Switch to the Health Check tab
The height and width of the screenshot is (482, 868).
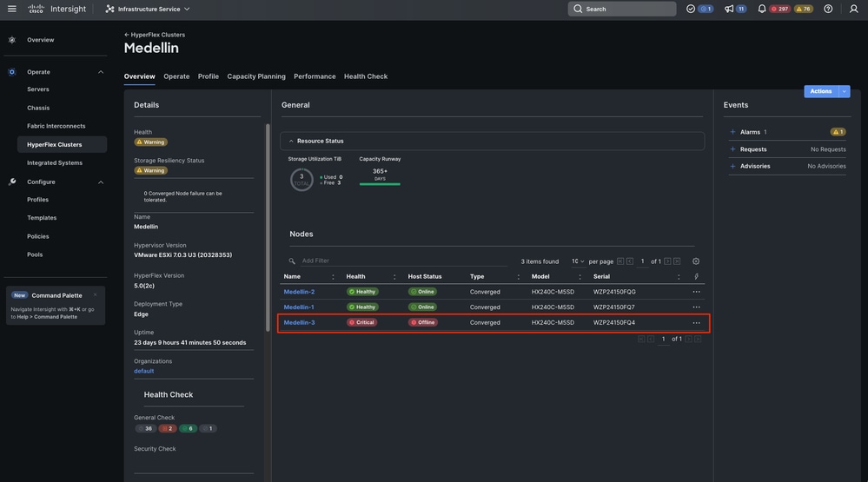pos(366,76)
